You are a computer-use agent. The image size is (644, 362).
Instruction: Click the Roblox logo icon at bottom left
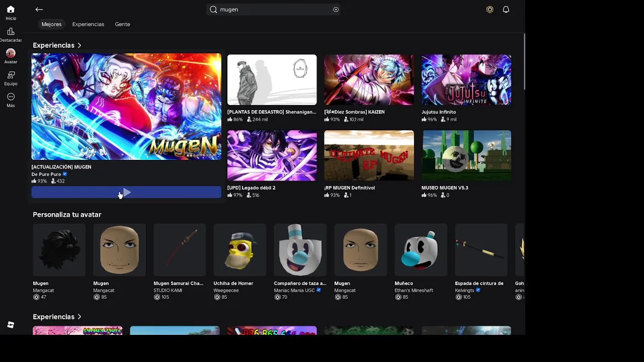click(x=11, y=325)
